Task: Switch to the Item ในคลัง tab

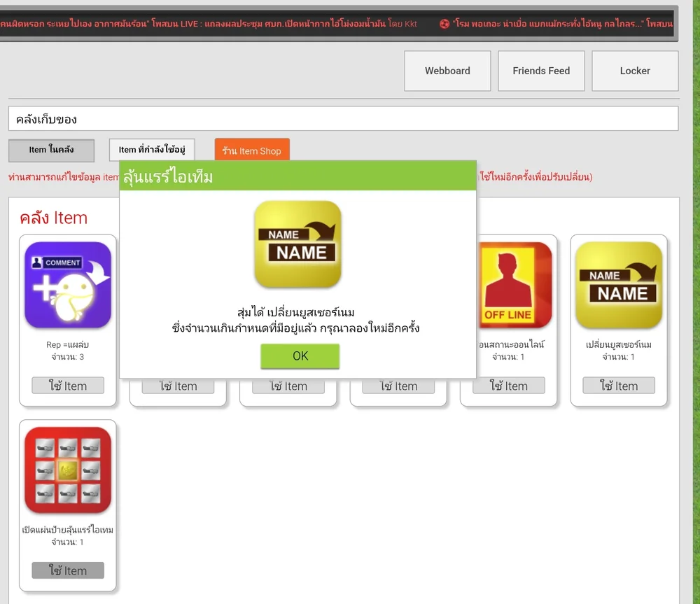Action: click(x=51, y=150)
